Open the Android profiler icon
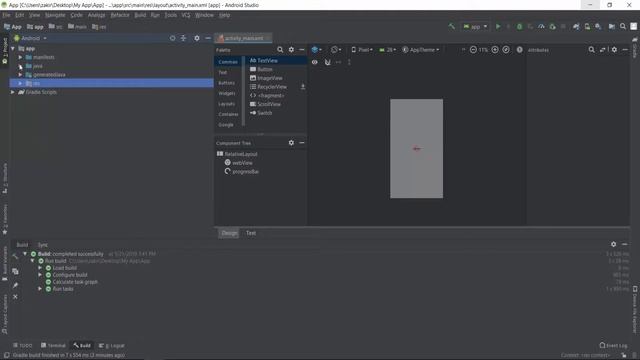The height and width of the screenshot is (360, 640). [x=541, y=27]
